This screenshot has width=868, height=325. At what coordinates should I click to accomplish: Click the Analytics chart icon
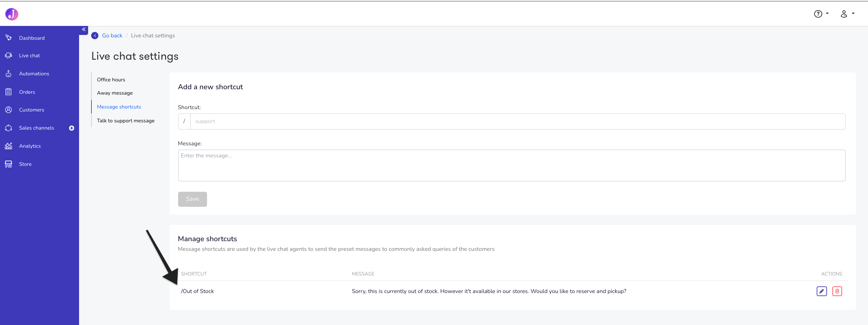(9, 146)
